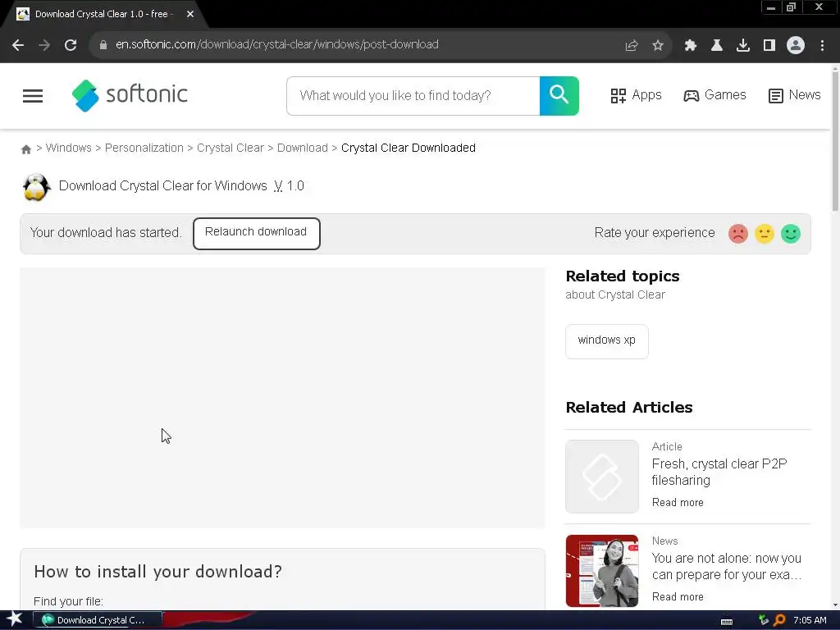
Task: Open the star start menu icon
Action: click(x=15, y=619)
